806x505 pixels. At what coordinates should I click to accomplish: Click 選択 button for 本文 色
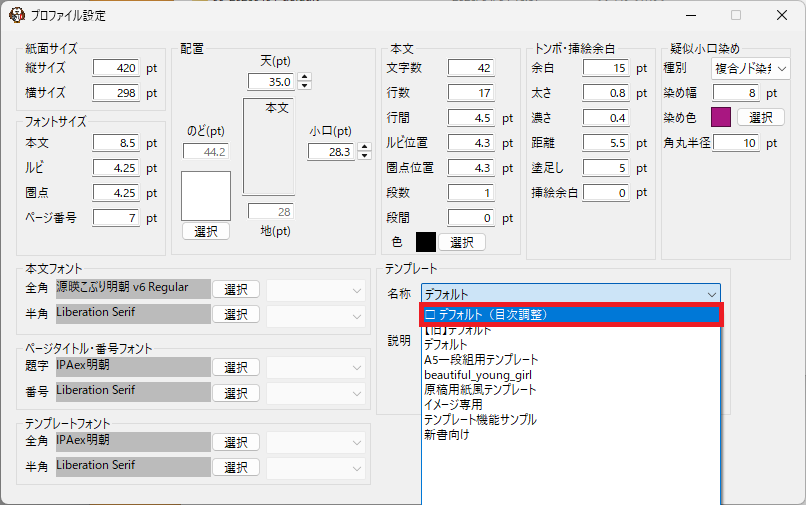462,242
